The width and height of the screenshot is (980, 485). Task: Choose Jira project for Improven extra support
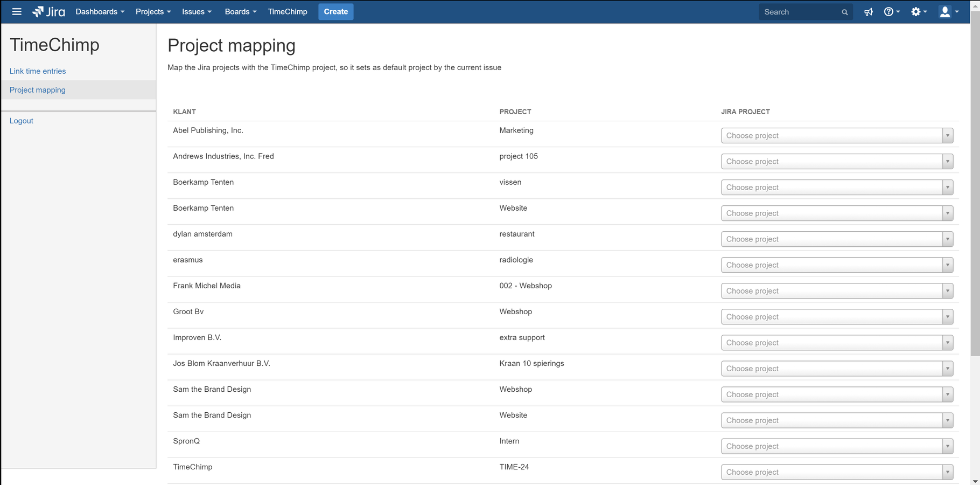point(837,343)
